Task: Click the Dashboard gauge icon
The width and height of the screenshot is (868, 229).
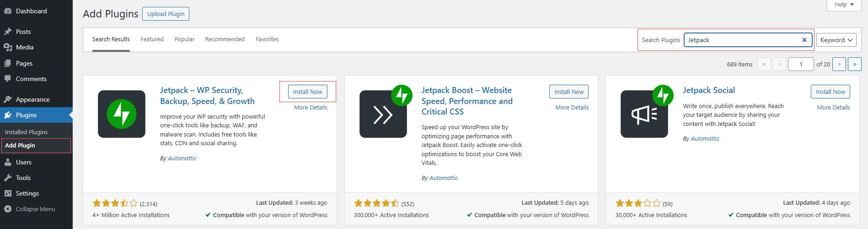Action: 8,11
